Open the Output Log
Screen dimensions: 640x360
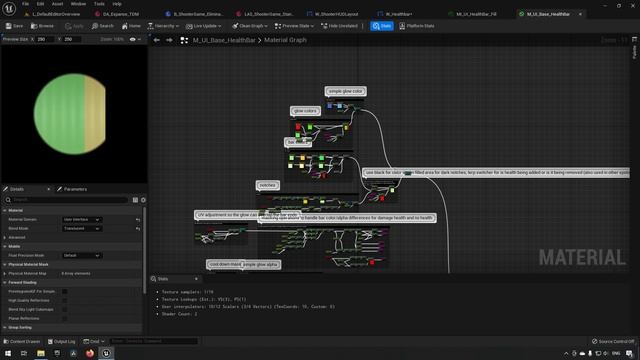coord(61,341)
